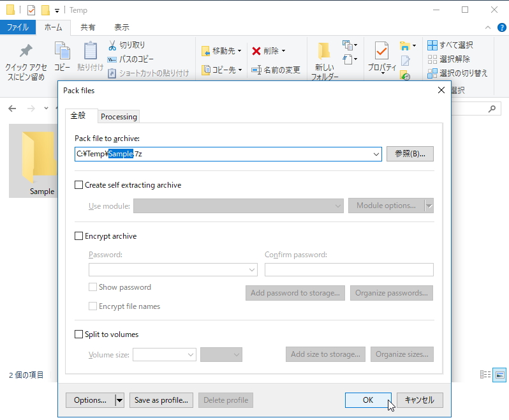Open the Use module combo box
This screenshot has height=420, width=509.
[239, 206]
